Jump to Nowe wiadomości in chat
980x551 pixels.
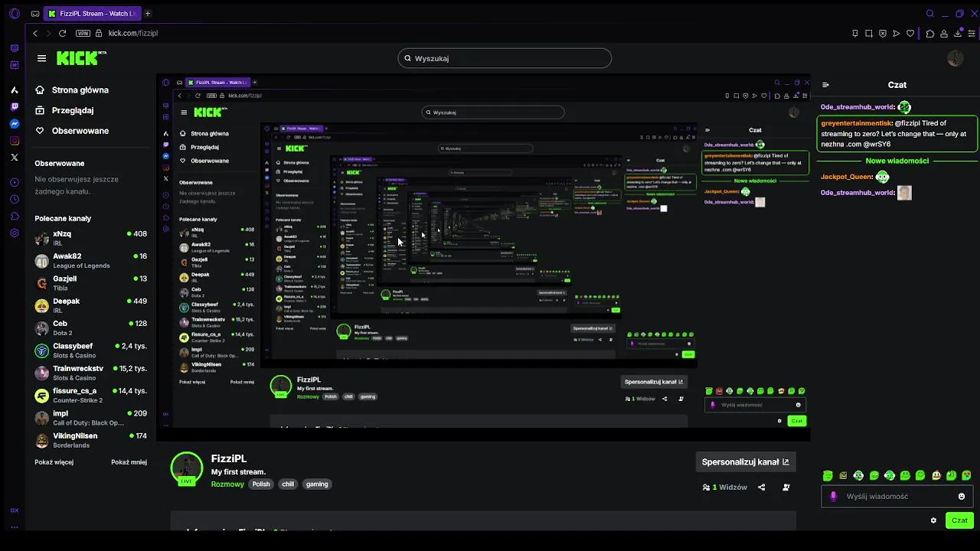click(x=897, y=161)
